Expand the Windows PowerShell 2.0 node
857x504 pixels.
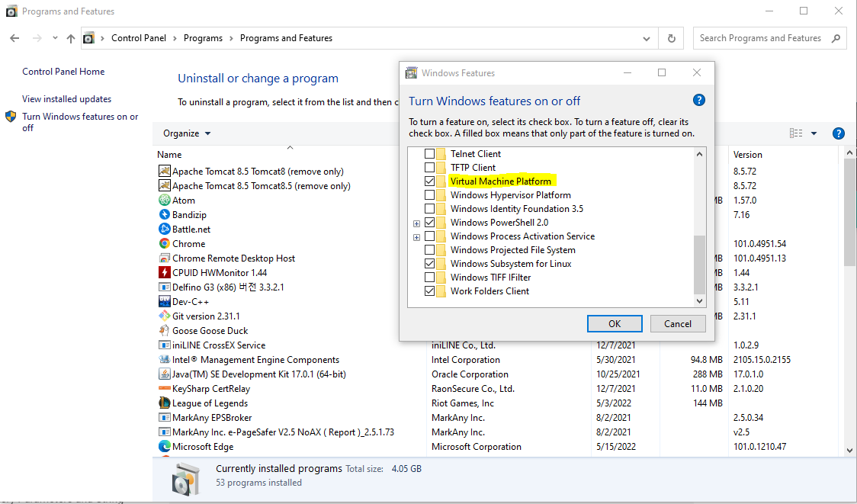416,223
